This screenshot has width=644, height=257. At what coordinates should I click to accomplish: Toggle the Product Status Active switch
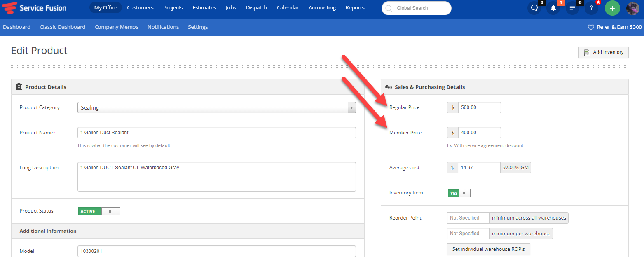coord(99,211)
